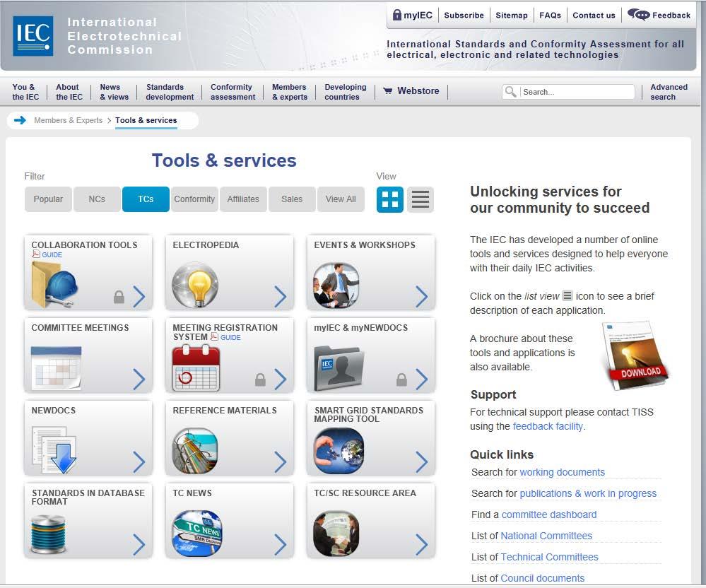This screenshot has height=588, width=706.
Task: Expand the TC News card arrow
Action: tap(281, 544)
